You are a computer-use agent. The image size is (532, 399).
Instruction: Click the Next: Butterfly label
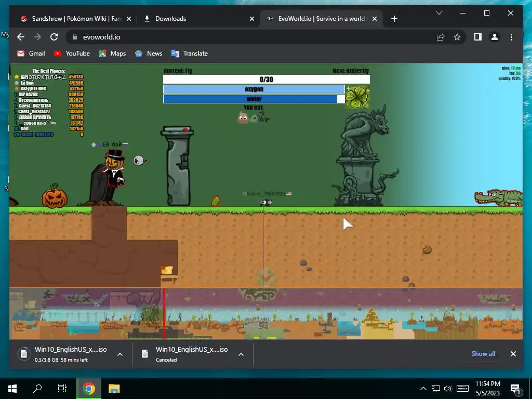(351, 71)
